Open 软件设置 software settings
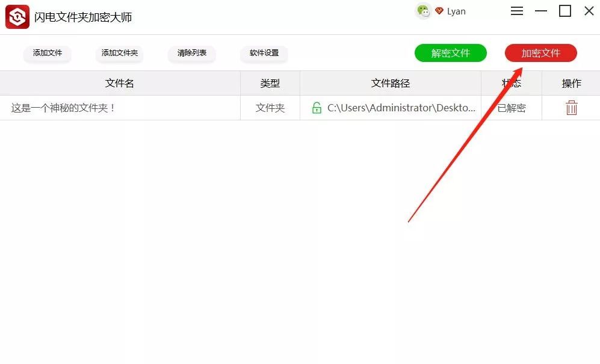Viewport: 600px width, 364px height. (x=264, y=53)
